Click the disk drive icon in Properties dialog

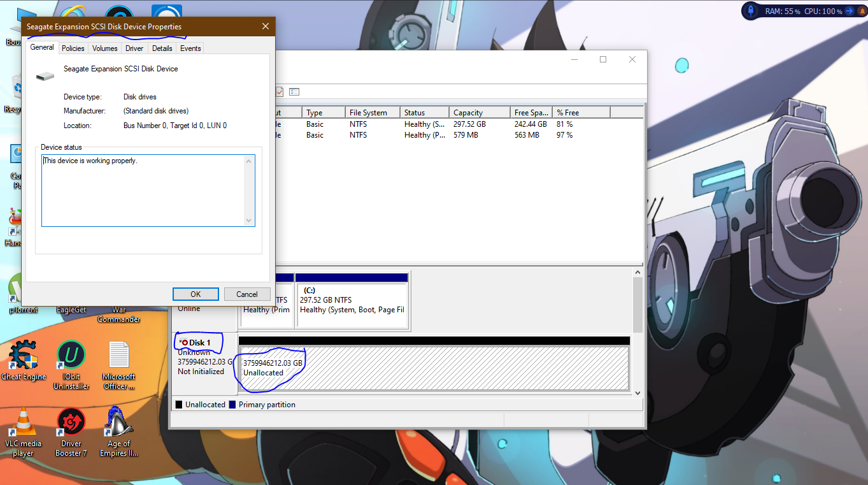[x=45, y=76]
